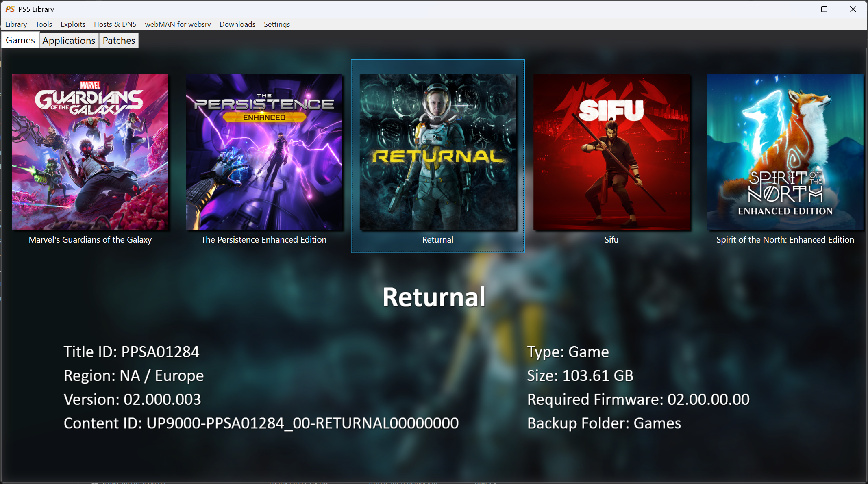Switch to the Applications tab
The image size is (868, 484).
point(69,41)
